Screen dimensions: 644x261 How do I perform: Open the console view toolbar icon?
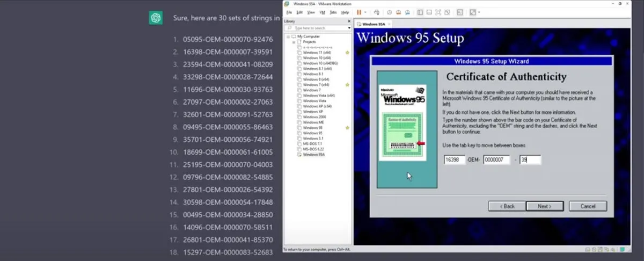click(460, 12)
